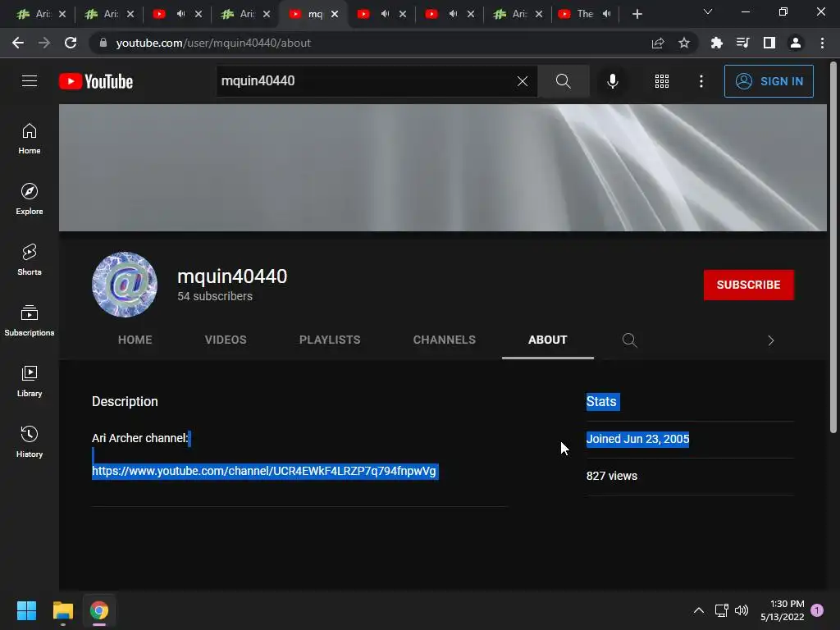The height and width of the screenshot is (630, 840).
Task: Open Library in the left sidebar
Action: pyautogui.click(x=30, y=381)
